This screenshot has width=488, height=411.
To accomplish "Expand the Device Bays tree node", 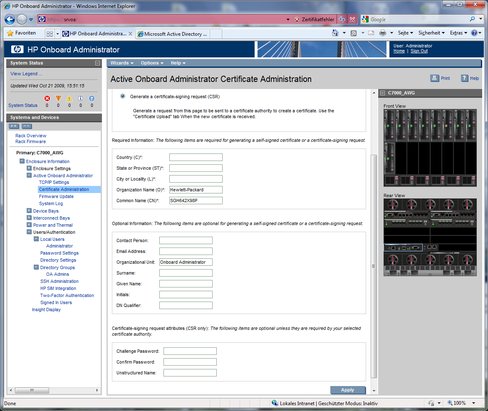I will [29, 211].
